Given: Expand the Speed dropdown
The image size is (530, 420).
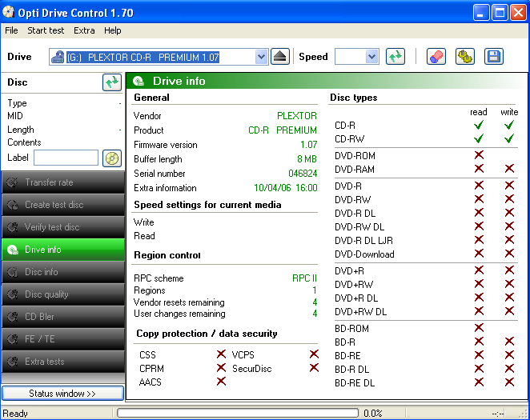Looking at the screenshot, I should 371,57.
